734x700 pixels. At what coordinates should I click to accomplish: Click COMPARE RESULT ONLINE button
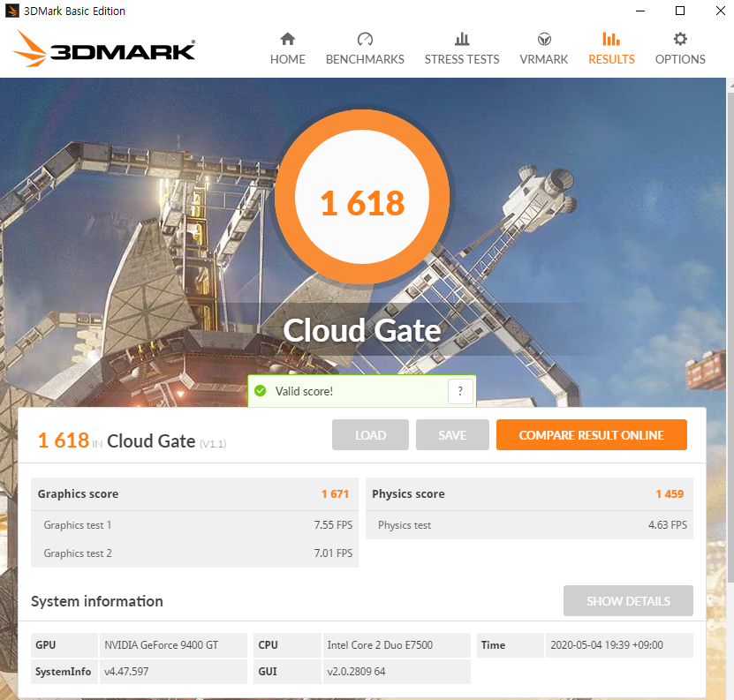click(591, 435)
